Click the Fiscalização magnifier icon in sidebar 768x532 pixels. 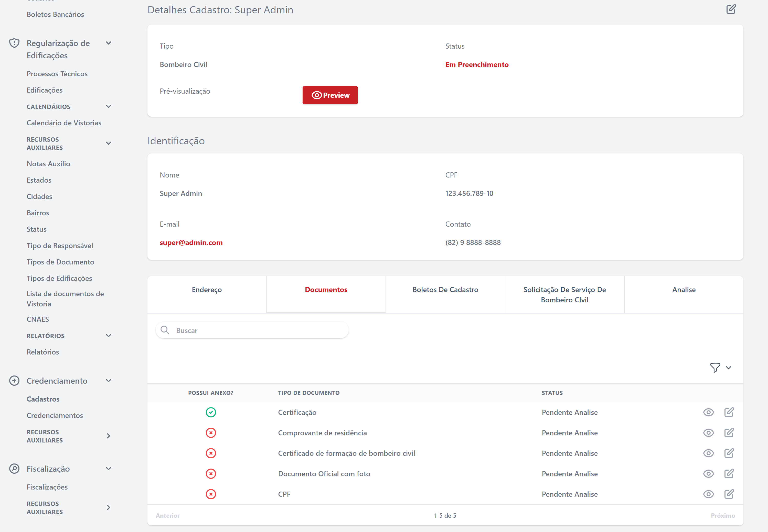(14, 469)
